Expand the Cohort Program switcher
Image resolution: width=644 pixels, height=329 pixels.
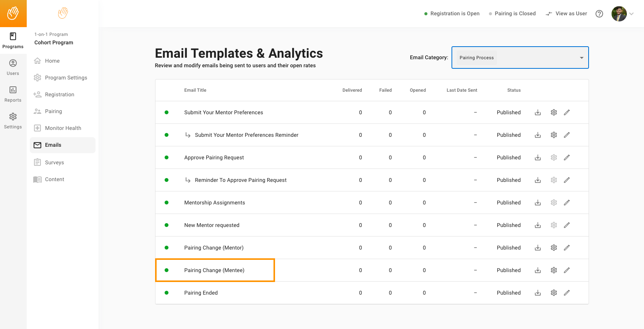click(x=54, y=42)
